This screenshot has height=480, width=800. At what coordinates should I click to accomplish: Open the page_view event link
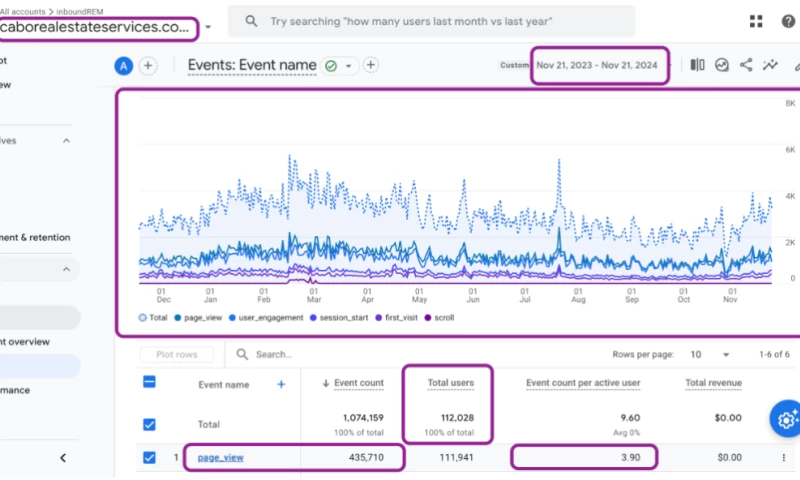pos(220,458)
